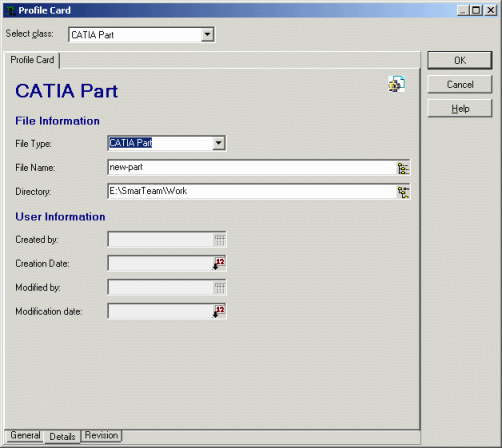Image resolution: width=502 pixels, height=448 pixels.
Task: Click the CATIA Part class icon at top right
Action: [x=397, y=84]
